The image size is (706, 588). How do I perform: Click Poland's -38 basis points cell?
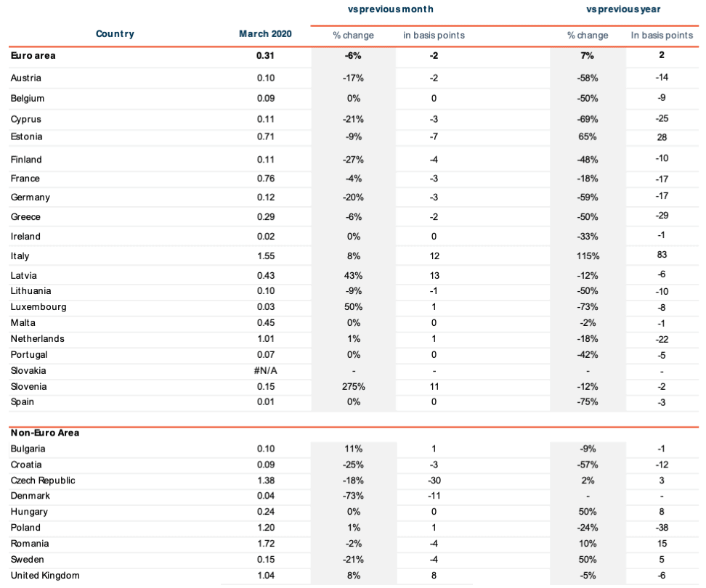point(661,528)
